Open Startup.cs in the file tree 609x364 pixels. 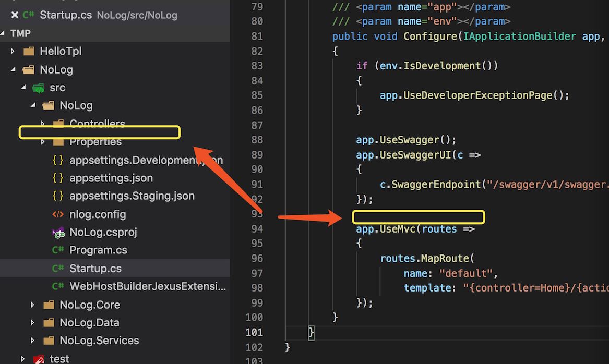[95, 269]
